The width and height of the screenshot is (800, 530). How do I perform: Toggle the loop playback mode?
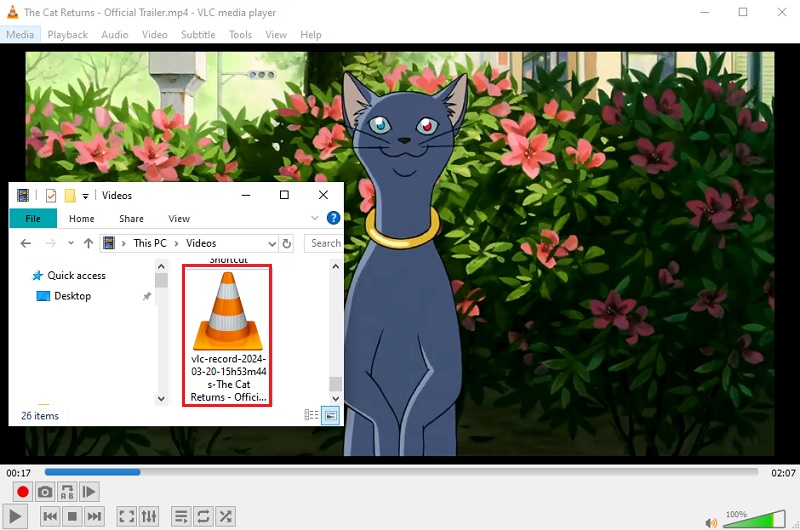click(203, 516)
